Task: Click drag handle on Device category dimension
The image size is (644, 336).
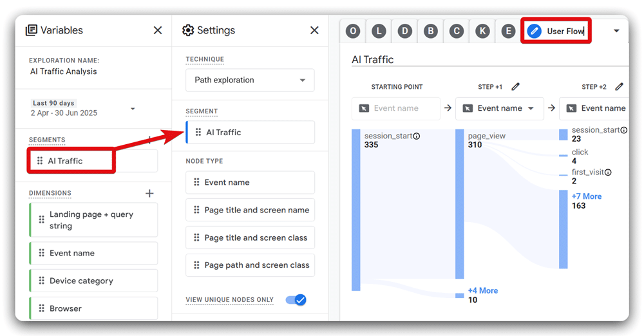Action: click(x=41, y=281)
